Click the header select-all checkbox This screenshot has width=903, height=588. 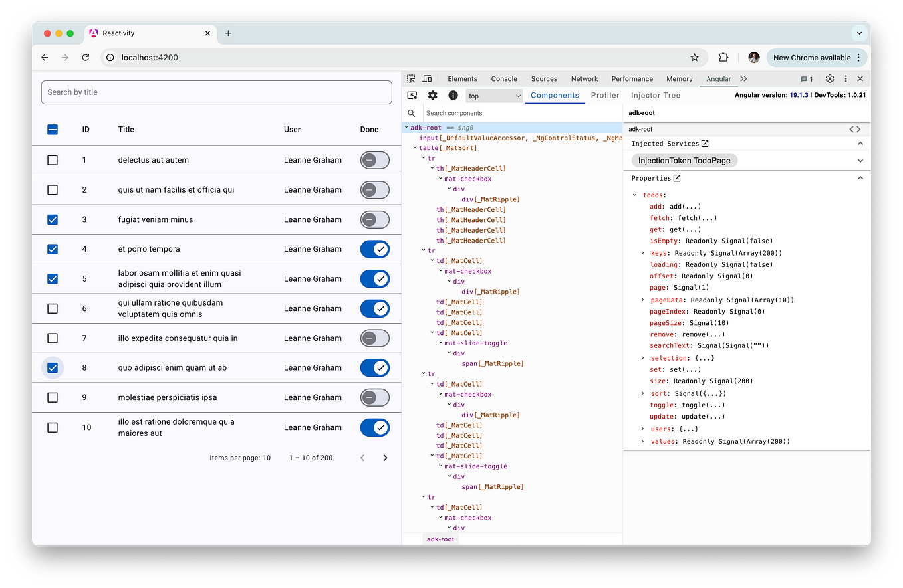coord(53,130)
